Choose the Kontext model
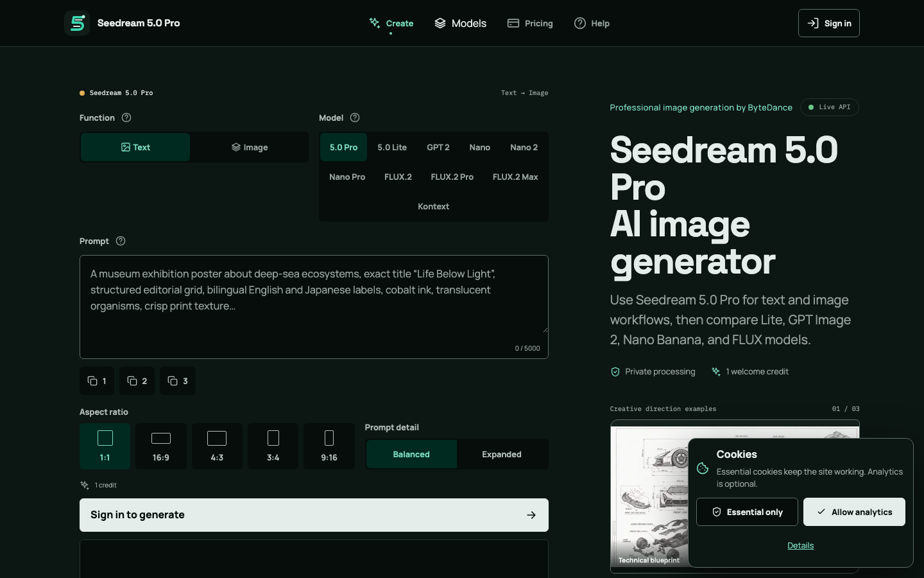This screenshot has height=578, width=924. (434, 206)
